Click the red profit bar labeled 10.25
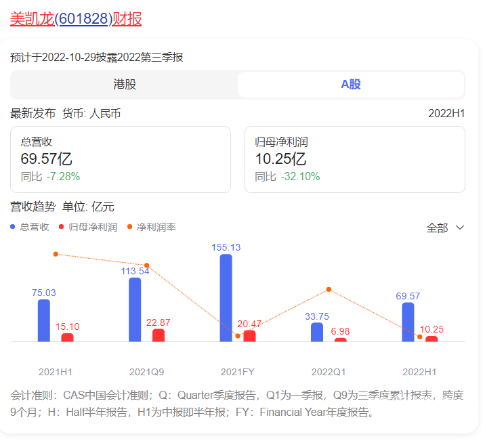 pyautogui.click(x=432, y=339)
